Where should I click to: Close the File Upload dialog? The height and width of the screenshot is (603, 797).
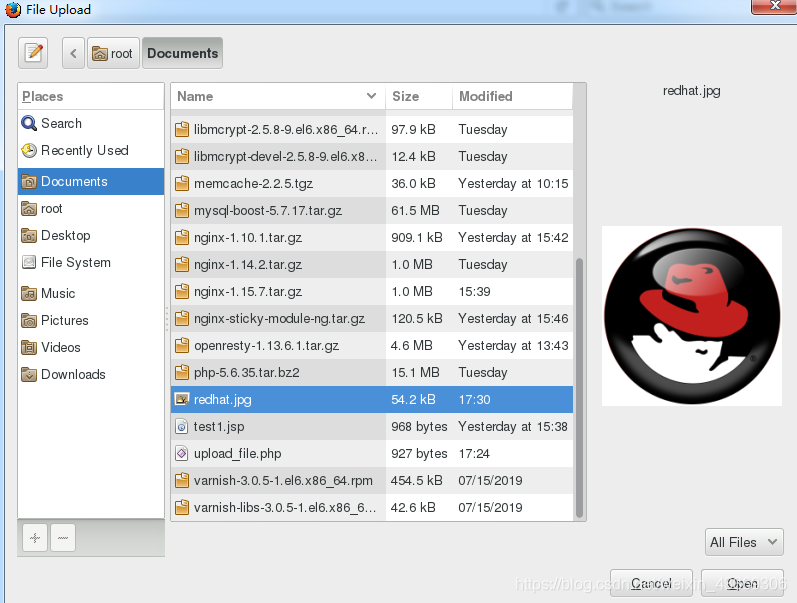(775, 6)
